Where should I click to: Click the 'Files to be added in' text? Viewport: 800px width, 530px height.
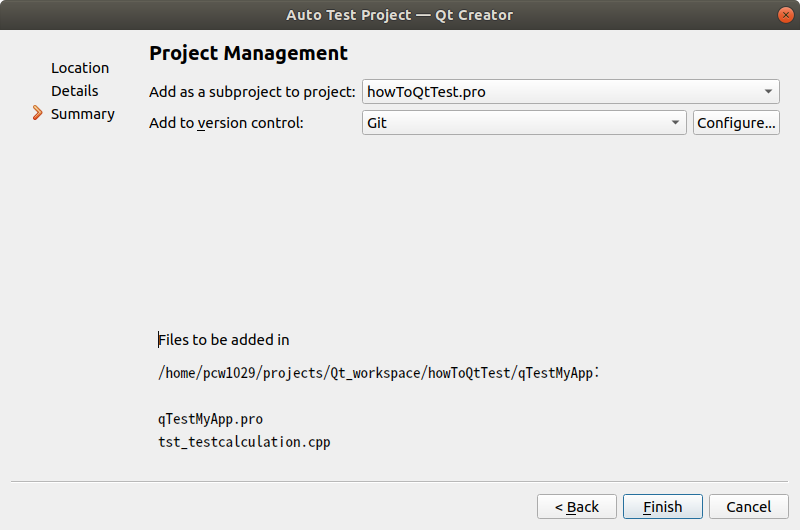[224, 340]
